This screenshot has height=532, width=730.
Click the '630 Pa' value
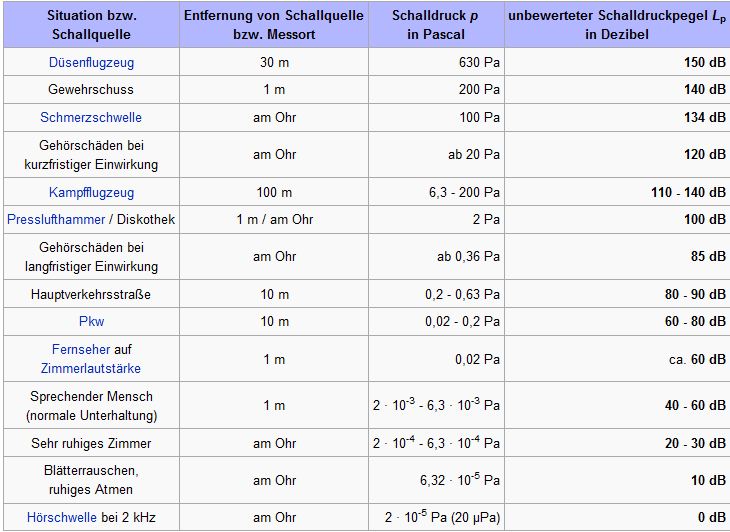coord(479,62)
